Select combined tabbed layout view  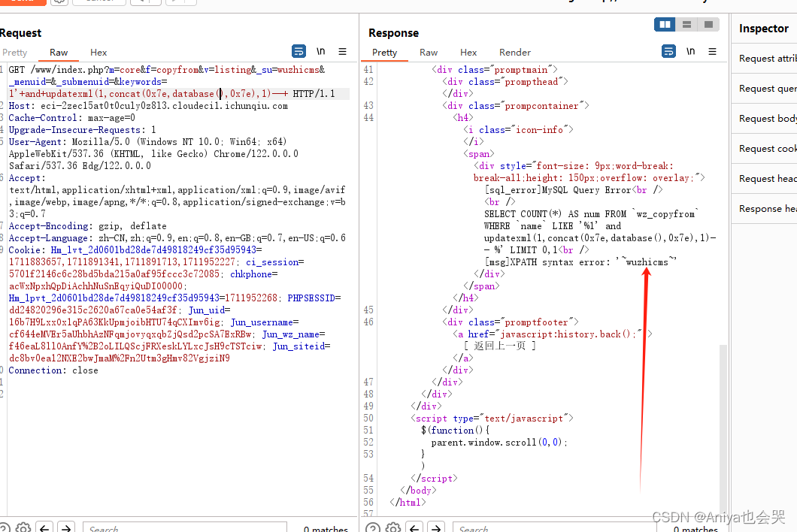point(708,24)
